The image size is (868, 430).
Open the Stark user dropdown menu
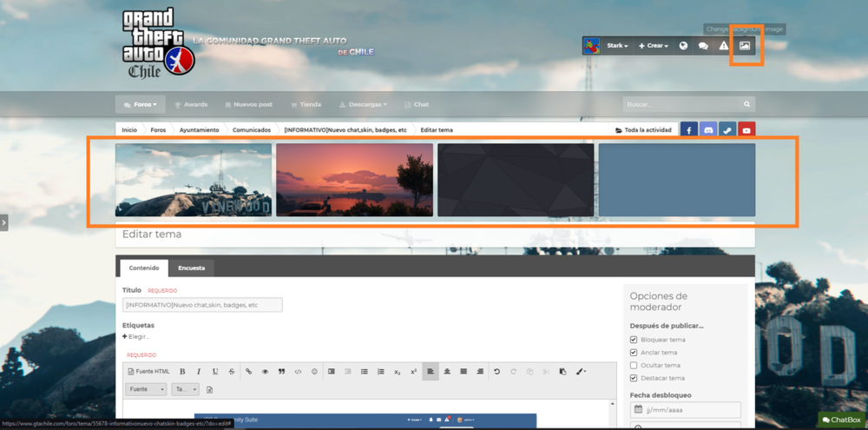tap(616, 45)
